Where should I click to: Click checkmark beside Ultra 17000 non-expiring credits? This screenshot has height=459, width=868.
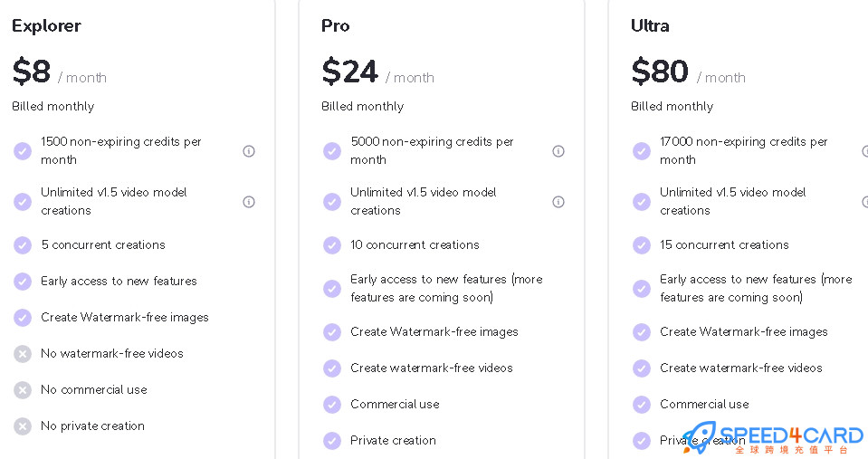point(642,151)
